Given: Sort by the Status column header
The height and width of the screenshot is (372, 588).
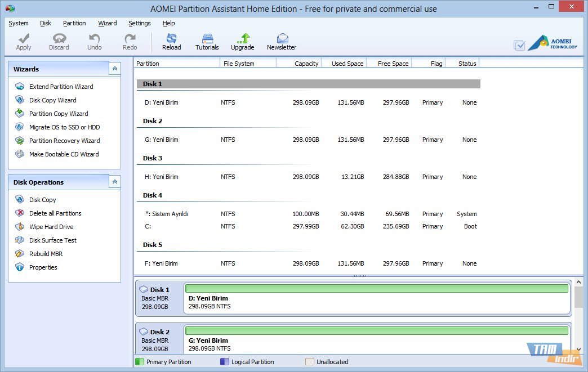Looking at the screenshot, I should 462,63.
